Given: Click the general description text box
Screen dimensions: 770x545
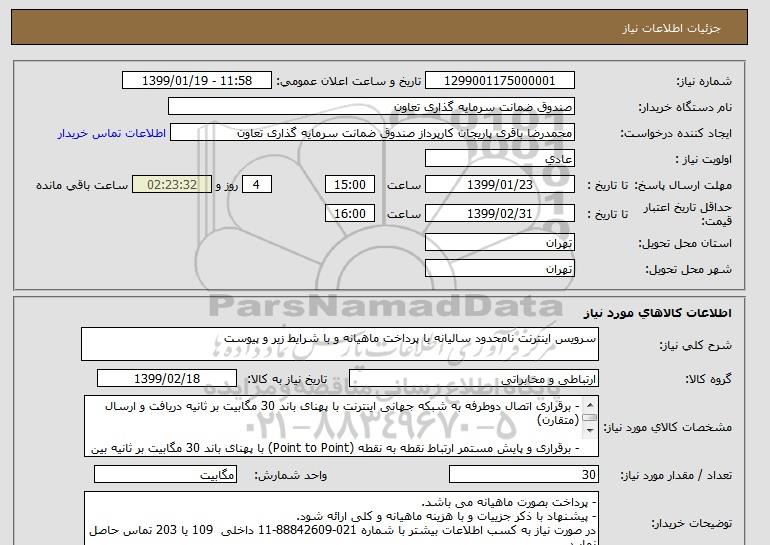Looking at the screenshot, I should [x=340, y=344].
